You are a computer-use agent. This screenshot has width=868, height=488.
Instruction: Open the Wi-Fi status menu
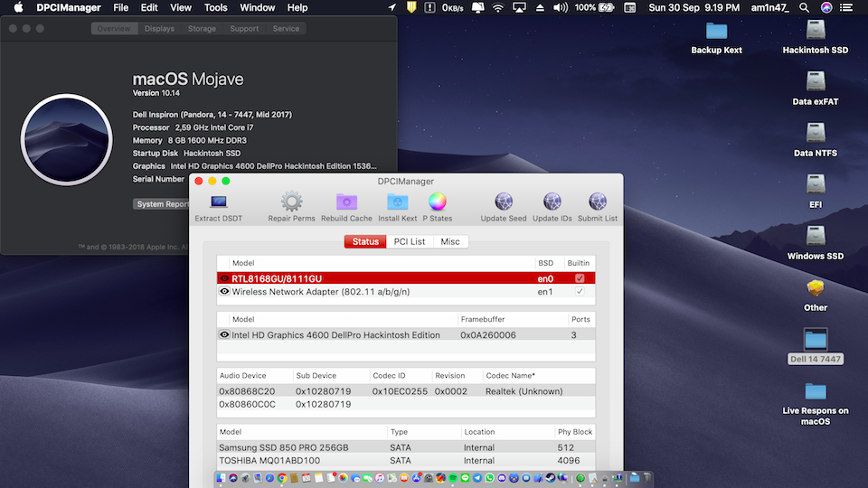pyautogui.click(x=497, y=7)
